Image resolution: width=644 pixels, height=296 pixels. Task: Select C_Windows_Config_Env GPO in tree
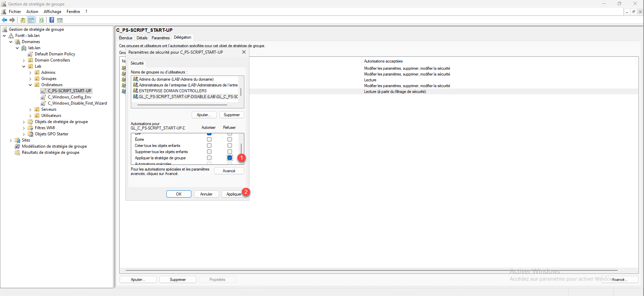[x=69, y=97]
